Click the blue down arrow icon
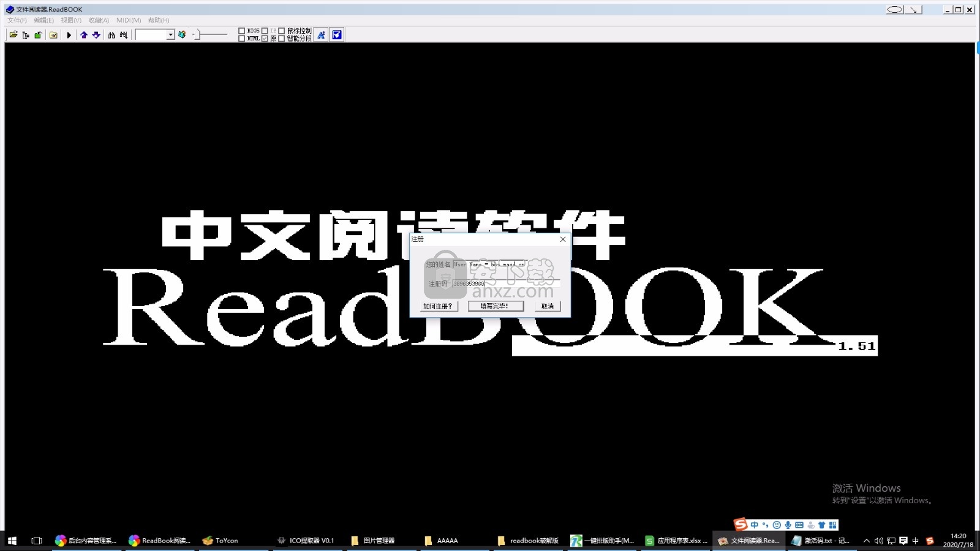 click(x=96, y=35)
